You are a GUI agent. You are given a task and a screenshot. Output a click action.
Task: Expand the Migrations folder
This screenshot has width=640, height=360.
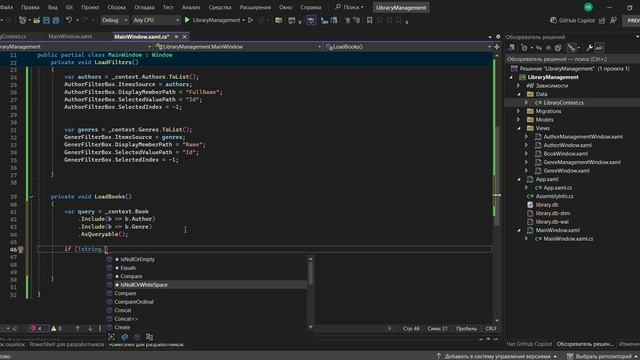pyautogui.click(x=519, y=111)
